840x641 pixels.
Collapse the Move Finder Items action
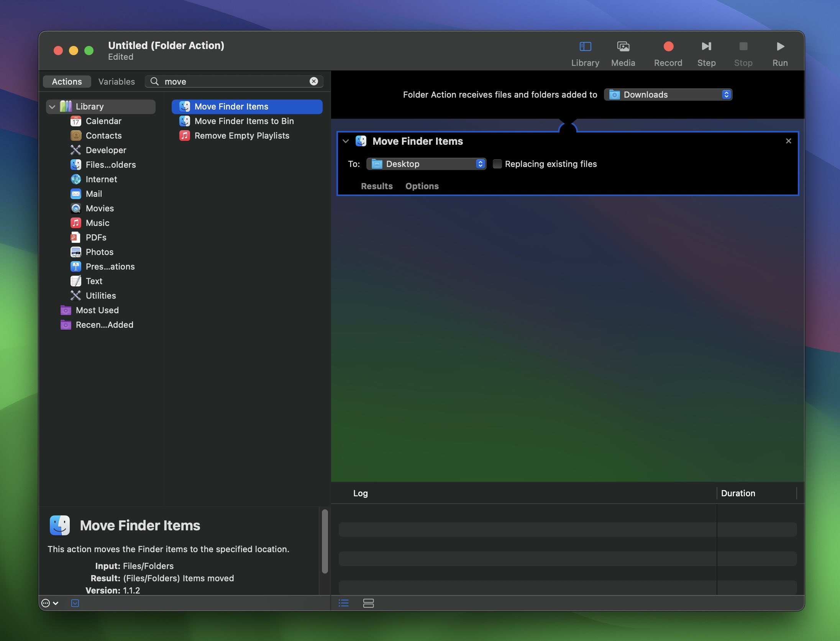[x=346, y=141]
